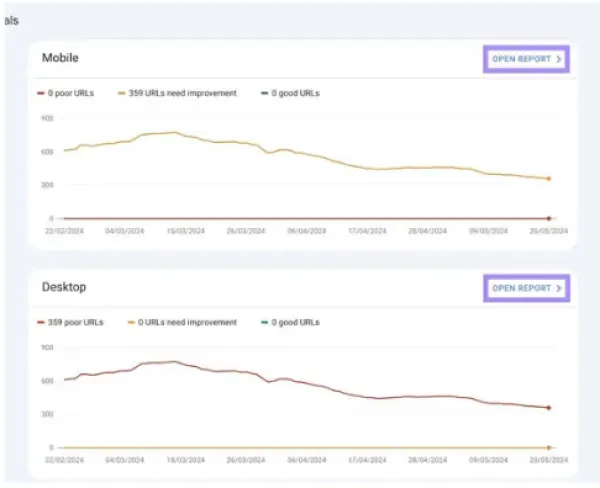Click the orange endpoint dot on Mobile chart

[x=549, y=179]
